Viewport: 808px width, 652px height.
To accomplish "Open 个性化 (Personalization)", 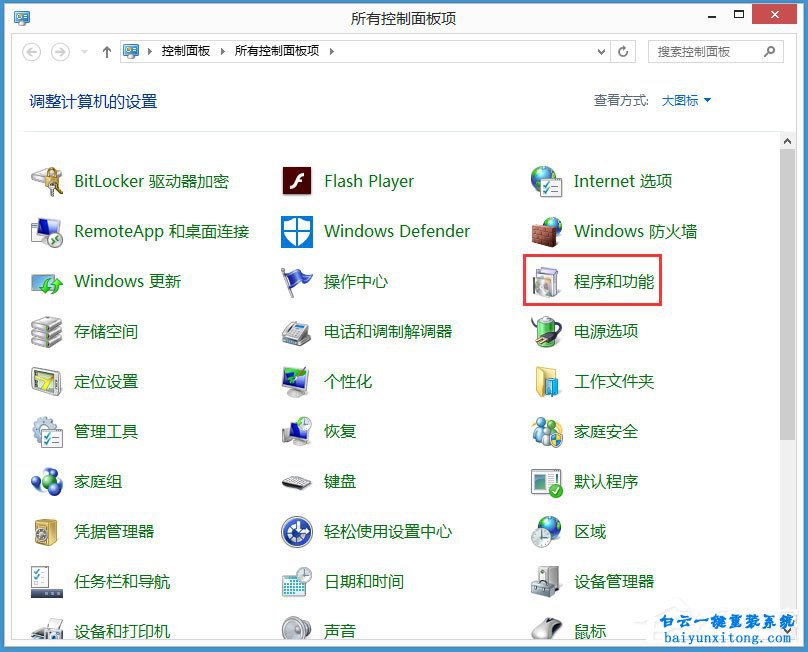I will point(348,381).
